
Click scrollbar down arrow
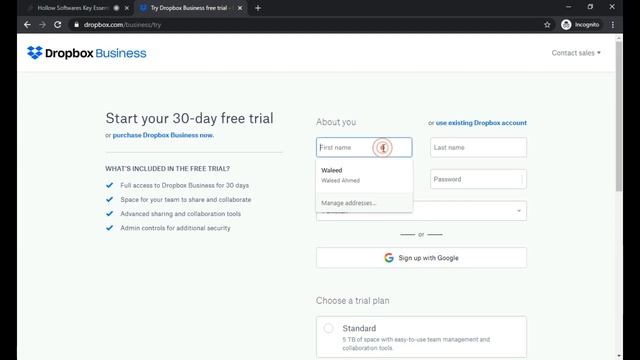click(x=619, y=356)
